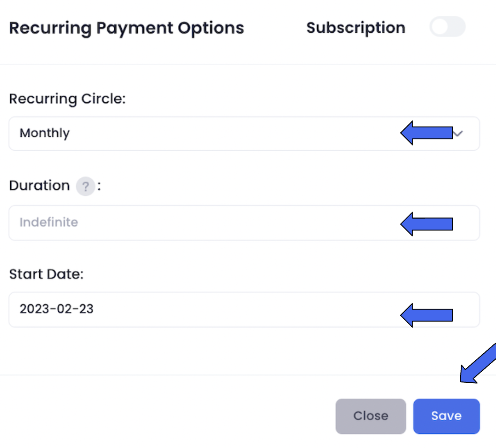Click the diagonal blue arrow above Save
Screen dimensions: 496x448
(477, 364)
